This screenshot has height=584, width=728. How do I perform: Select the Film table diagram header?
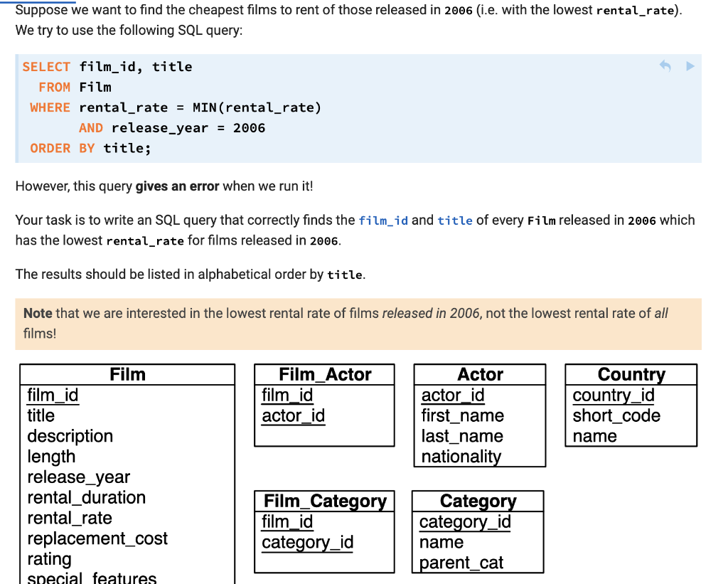127,374
